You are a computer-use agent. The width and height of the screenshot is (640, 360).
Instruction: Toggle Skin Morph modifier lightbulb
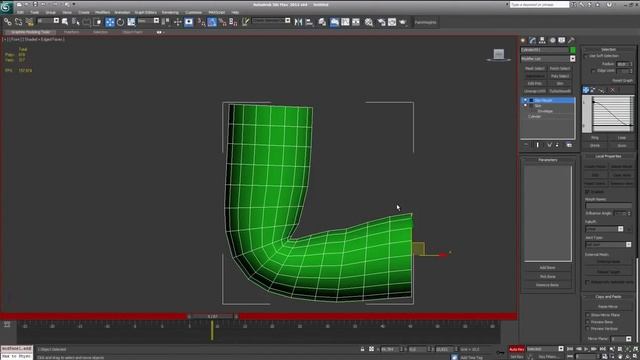525,100
